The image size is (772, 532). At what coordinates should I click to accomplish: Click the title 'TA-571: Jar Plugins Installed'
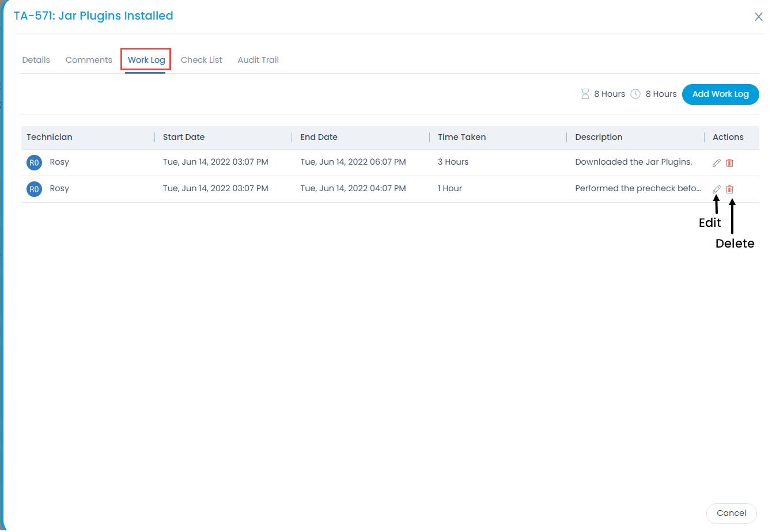point(93,16)
